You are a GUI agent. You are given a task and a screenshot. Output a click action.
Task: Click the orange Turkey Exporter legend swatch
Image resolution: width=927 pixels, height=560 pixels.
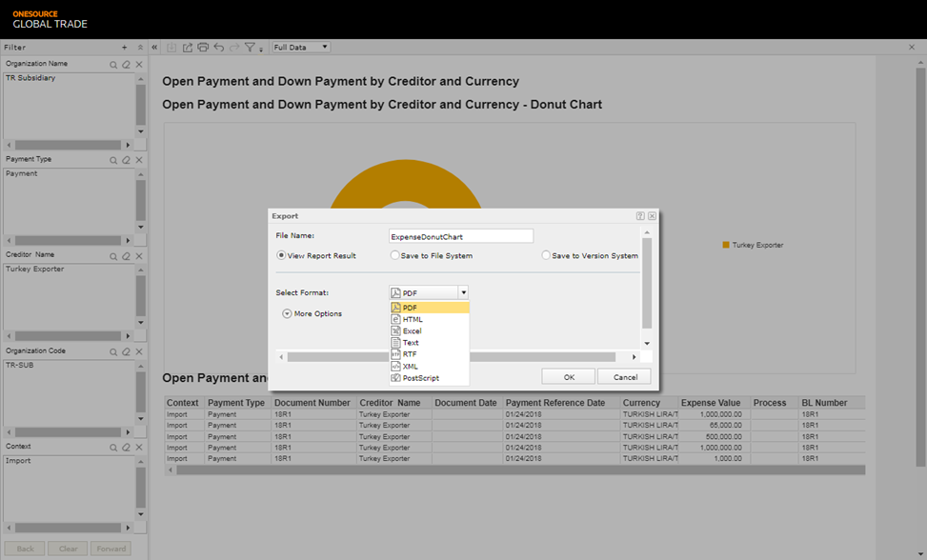click(x=726, y=245)
